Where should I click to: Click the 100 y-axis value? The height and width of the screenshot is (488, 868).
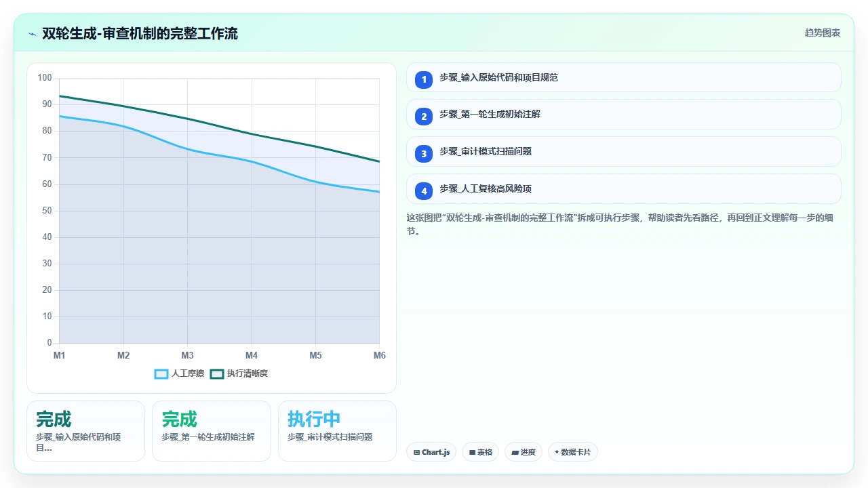point(45,78)
